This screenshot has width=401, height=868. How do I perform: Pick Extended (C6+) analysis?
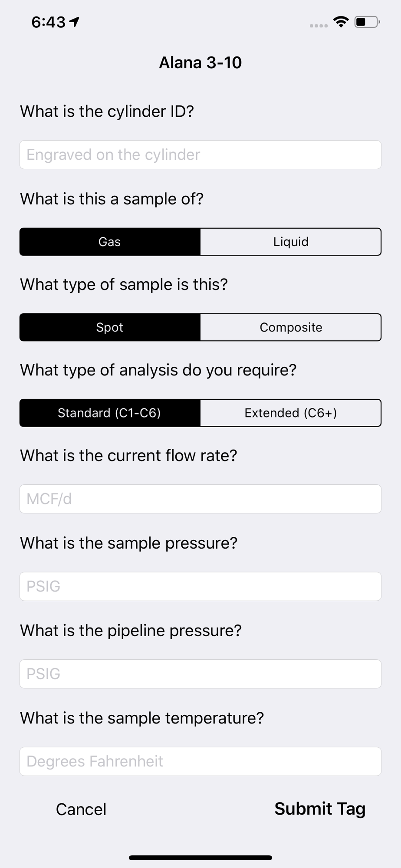pos(291,413)
